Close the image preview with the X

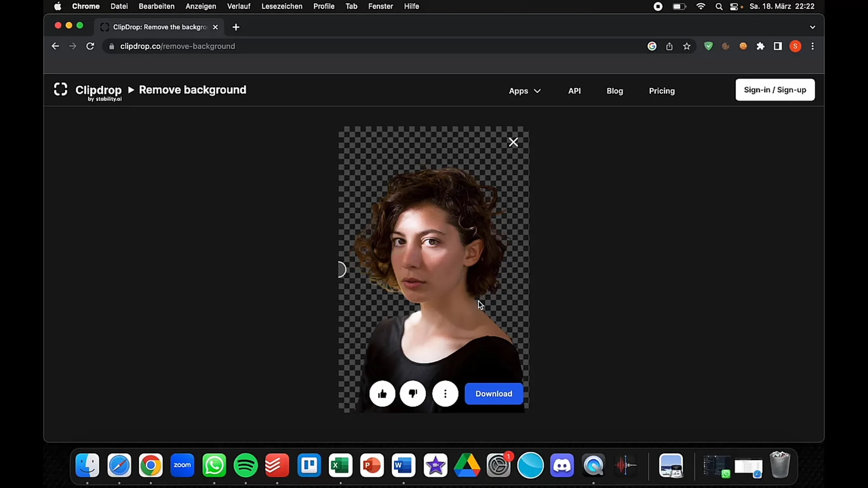(513, 142)
